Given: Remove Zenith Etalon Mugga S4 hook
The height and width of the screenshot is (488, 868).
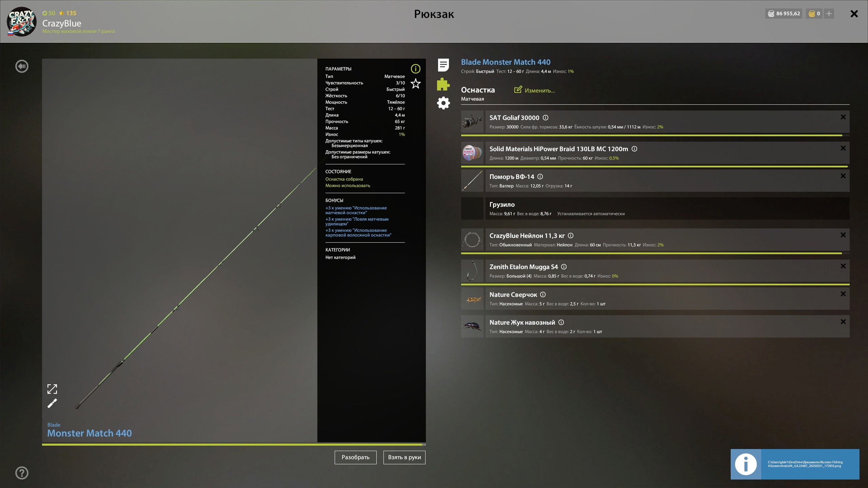Looking at the screenshot, I should point(843,266).
